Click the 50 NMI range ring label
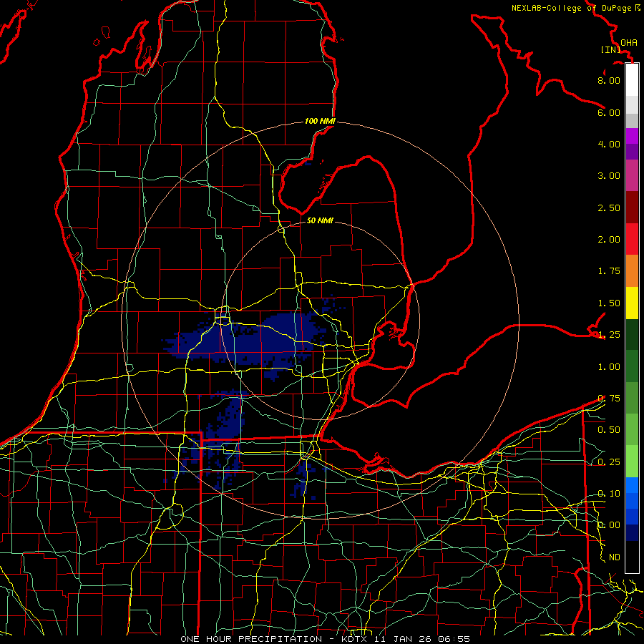This screenshot has height=644, width=644. click(x=320, y=220)
